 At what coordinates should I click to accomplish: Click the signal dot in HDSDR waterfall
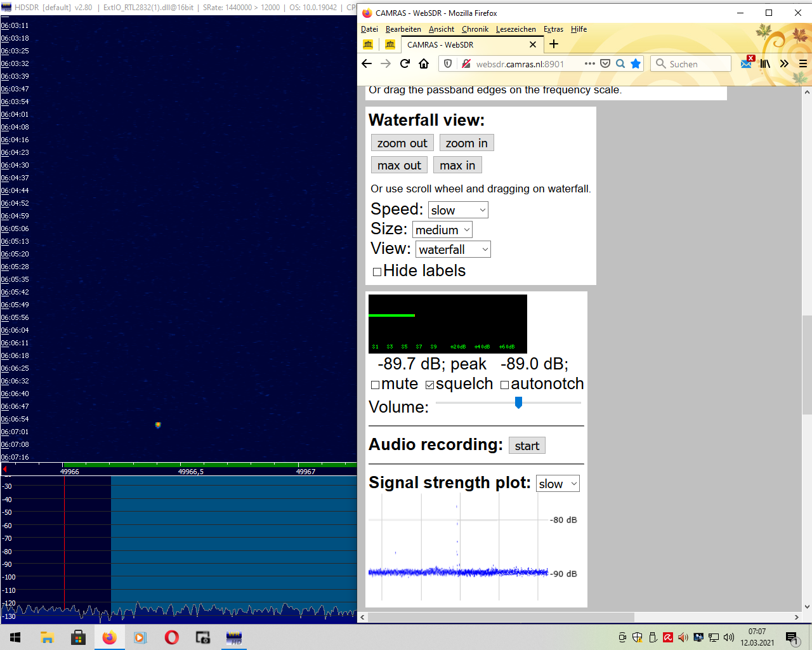pyautogui.click(x=158, y=425)
